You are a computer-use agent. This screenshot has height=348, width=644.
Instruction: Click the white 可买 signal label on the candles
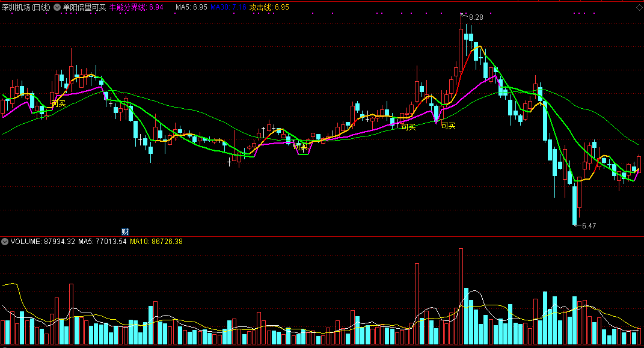pos(300,147)
